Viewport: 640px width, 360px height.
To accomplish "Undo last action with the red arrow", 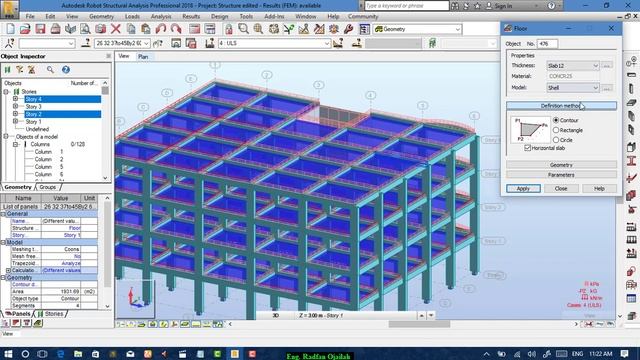I will click(161, 29).
